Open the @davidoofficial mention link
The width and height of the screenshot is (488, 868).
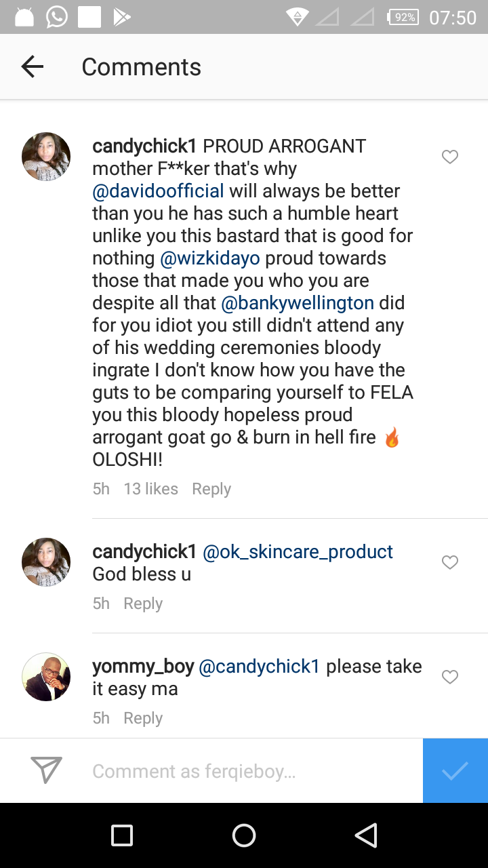click(158, 191)
